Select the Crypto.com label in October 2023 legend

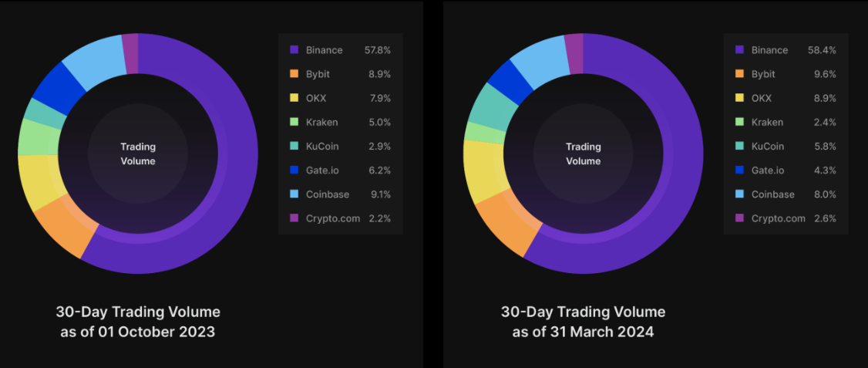tap(332, 218)
